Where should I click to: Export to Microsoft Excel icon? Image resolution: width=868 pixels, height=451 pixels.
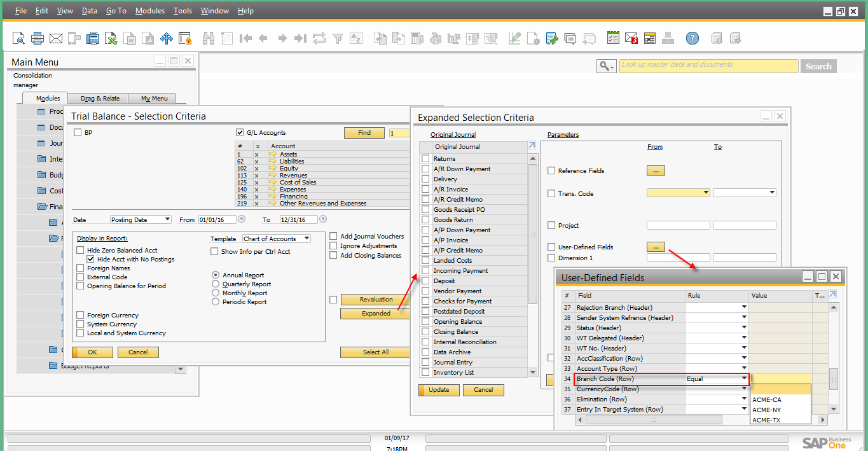[x=111, y=39]
